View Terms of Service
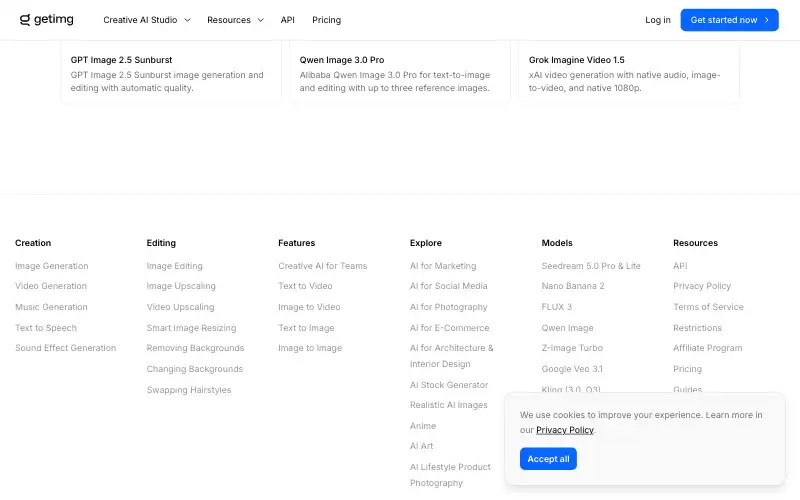This screenshot has width=800, height=500. [x=708, y=307]
